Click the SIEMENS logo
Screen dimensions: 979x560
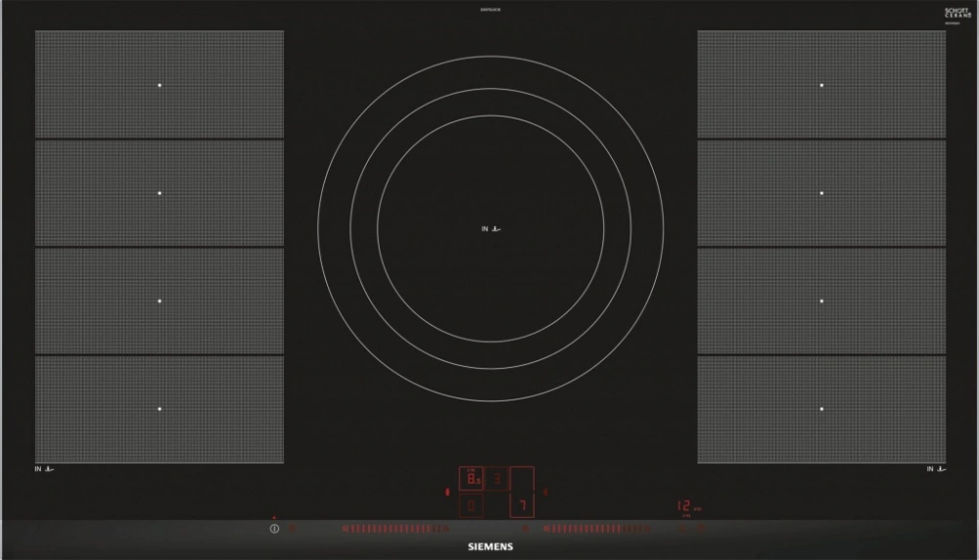point(489,547)
